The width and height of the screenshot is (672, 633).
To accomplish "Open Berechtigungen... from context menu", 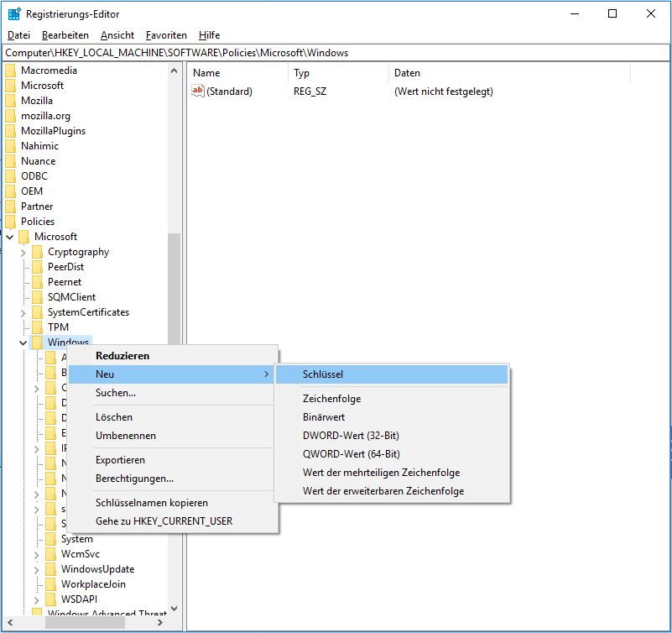I will [x=171, y=479].
